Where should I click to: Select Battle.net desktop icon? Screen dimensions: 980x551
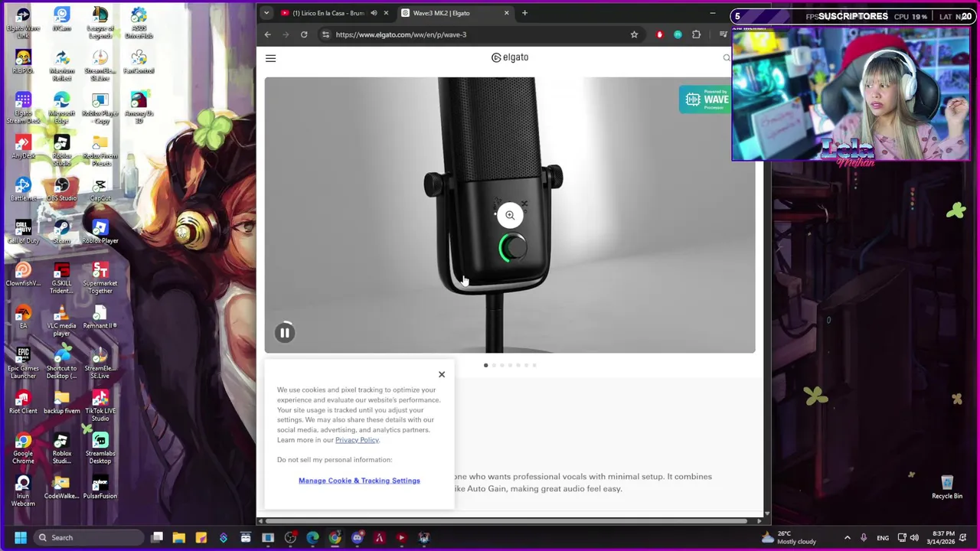[x=23, y=190]
